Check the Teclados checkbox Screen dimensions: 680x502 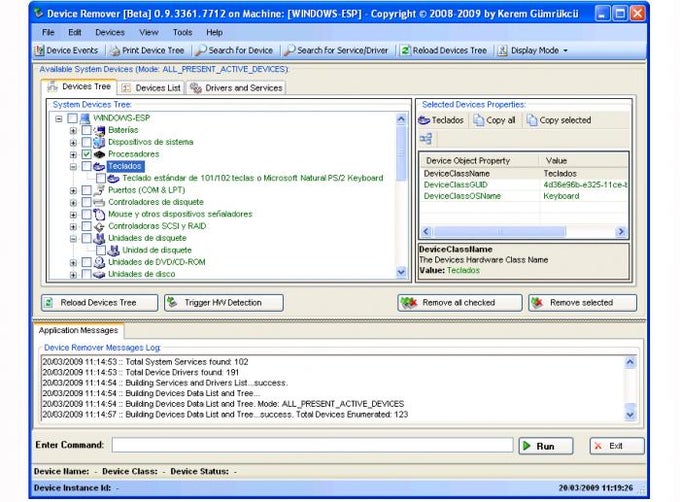(x=86, y=166)
